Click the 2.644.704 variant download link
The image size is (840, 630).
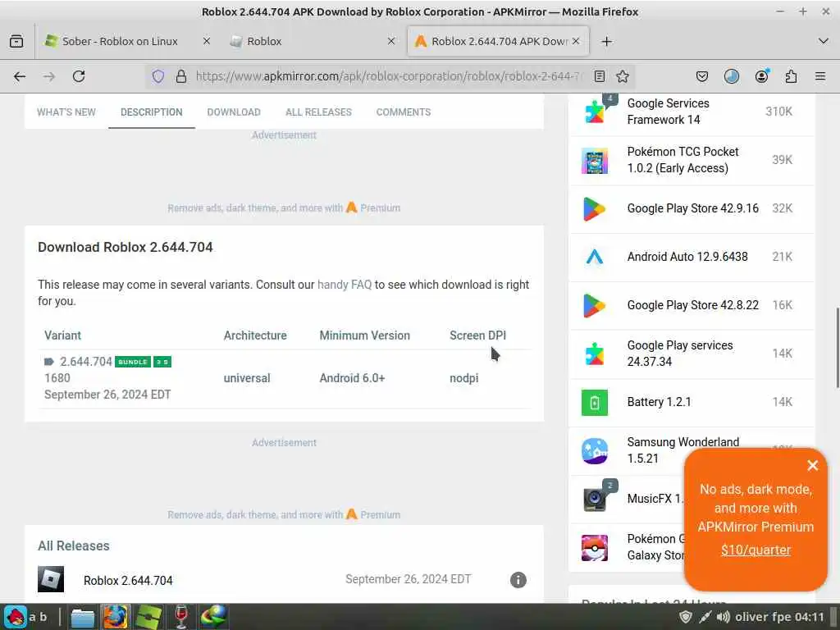pyautogui.click(x=85, y=362)
